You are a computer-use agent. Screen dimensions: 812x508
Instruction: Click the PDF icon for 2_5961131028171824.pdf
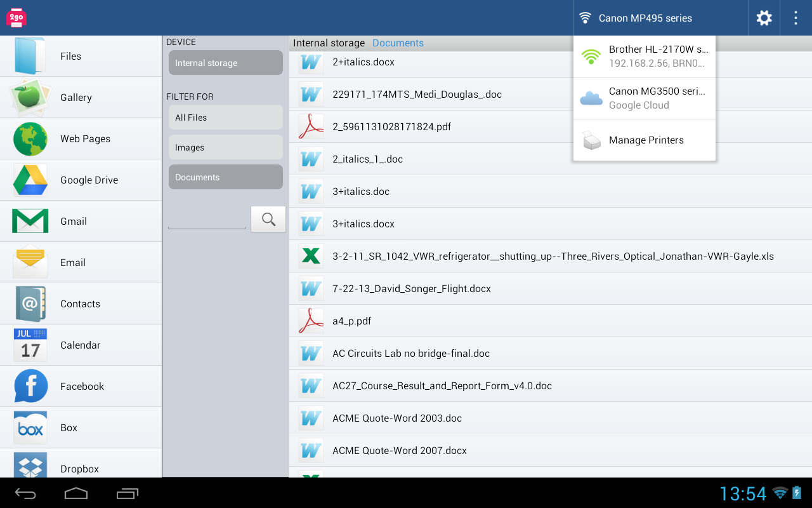pyautogui.click(x=311, y=126)
